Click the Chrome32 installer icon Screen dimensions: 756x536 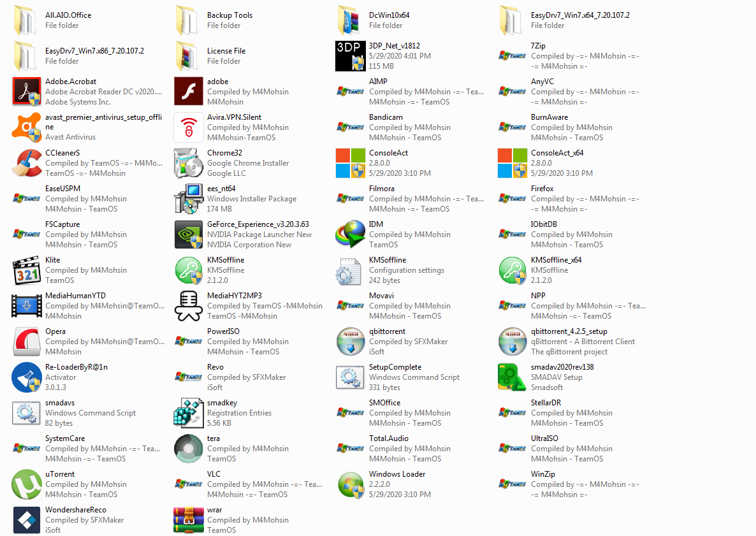189,163
